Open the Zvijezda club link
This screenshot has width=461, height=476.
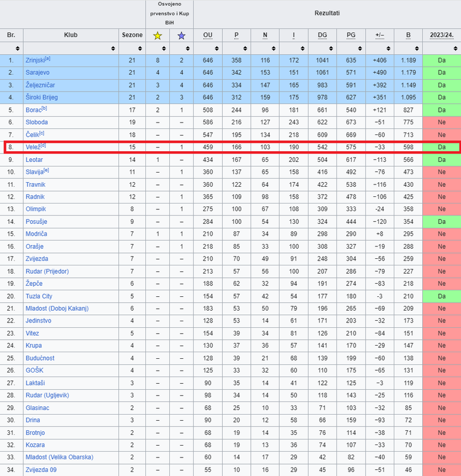coord(37,259)
